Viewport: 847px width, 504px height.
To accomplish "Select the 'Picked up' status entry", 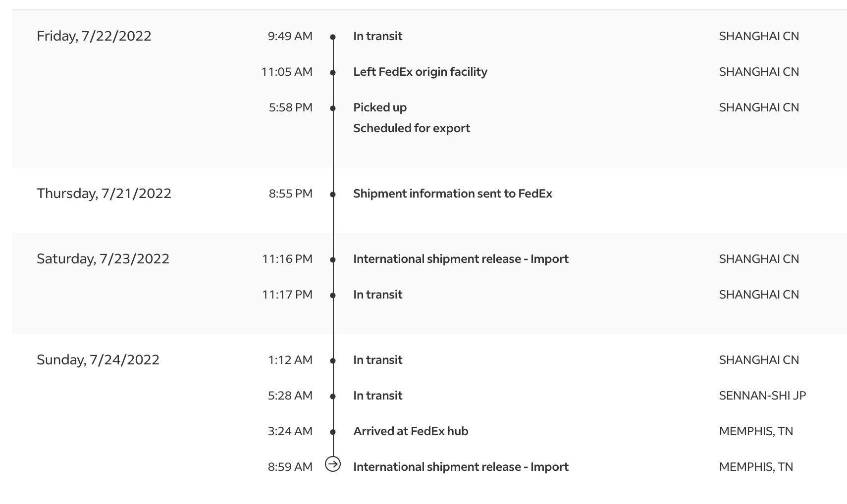I will pos(380,107).
